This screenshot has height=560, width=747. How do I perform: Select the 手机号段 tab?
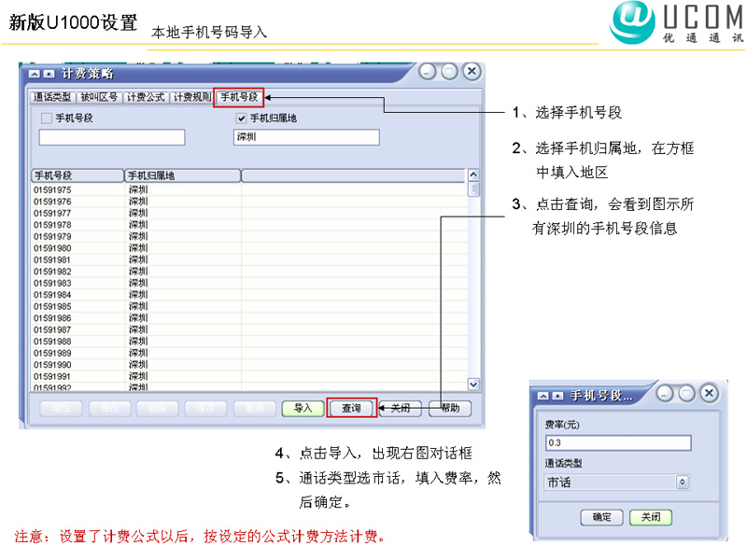239,98
